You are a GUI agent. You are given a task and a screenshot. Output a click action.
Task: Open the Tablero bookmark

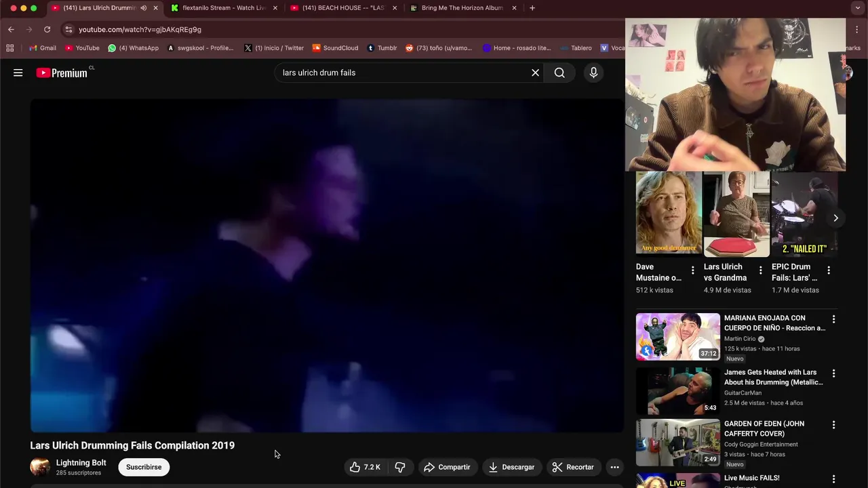click(x=576, y=48)
